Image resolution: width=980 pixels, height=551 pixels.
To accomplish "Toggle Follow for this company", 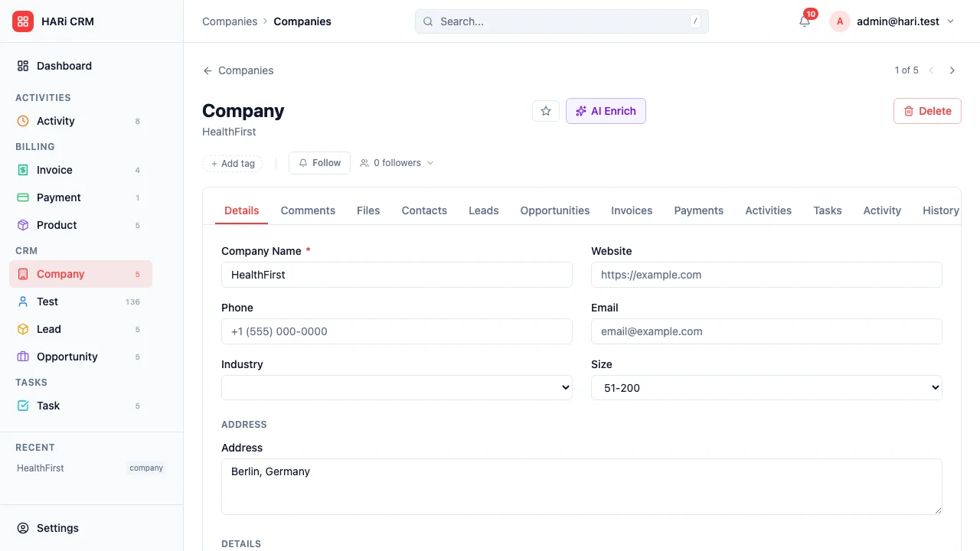I will [x=319, y=163].
